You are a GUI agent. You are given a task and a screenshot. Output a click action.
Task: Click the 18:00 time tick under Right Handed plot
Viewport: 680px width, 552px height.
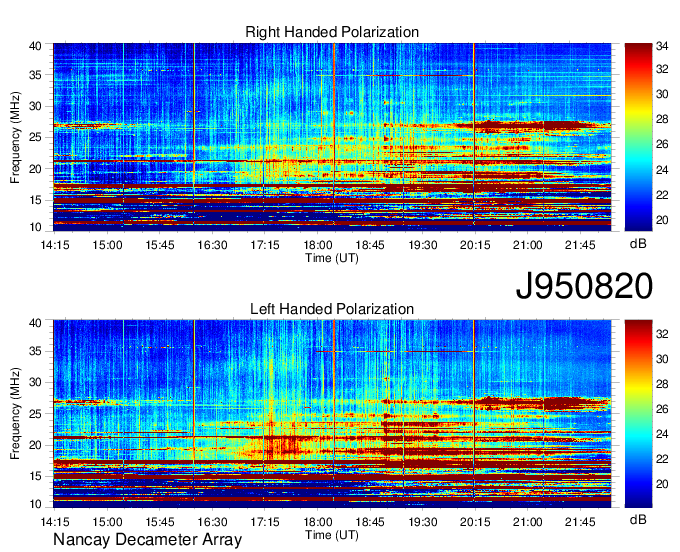click(317, 245)
